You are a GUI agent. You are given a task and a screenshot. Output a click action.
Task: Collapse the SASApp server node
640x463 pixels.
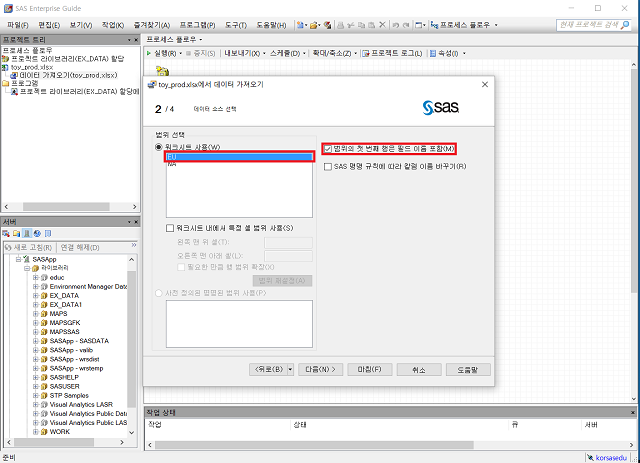pyautogui.click(x=18, y=259)
